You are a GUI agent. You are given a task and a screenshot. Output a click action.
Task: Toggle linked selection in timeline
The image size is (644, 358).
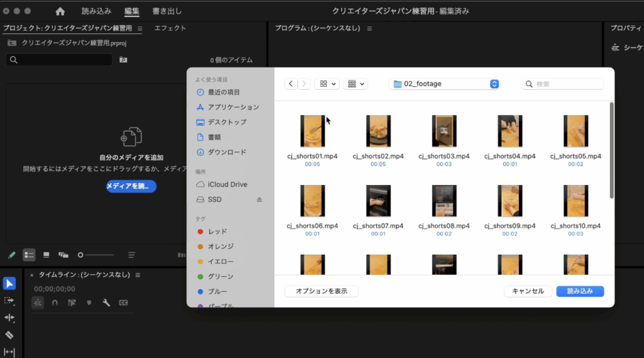(x=72, y=303)
